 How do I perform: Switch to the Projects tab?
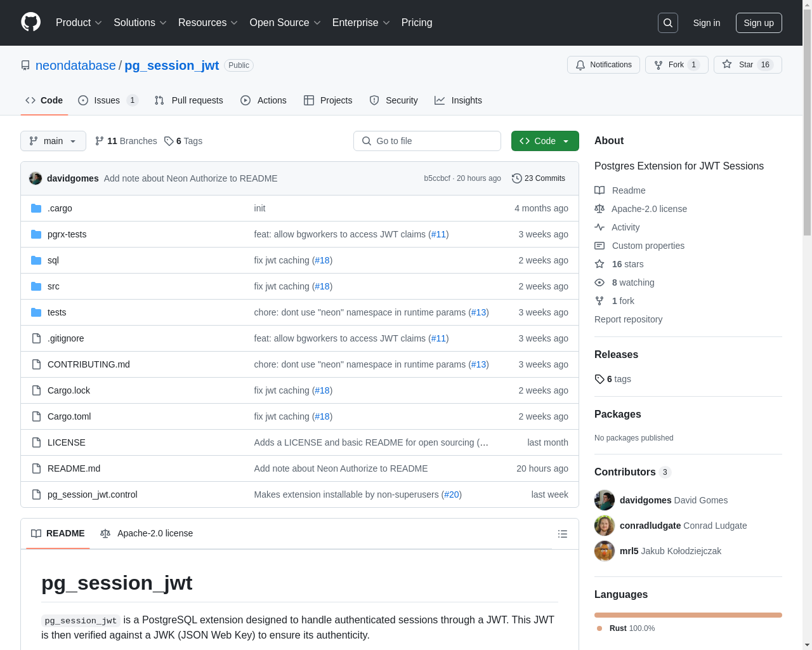click(328, 100)
